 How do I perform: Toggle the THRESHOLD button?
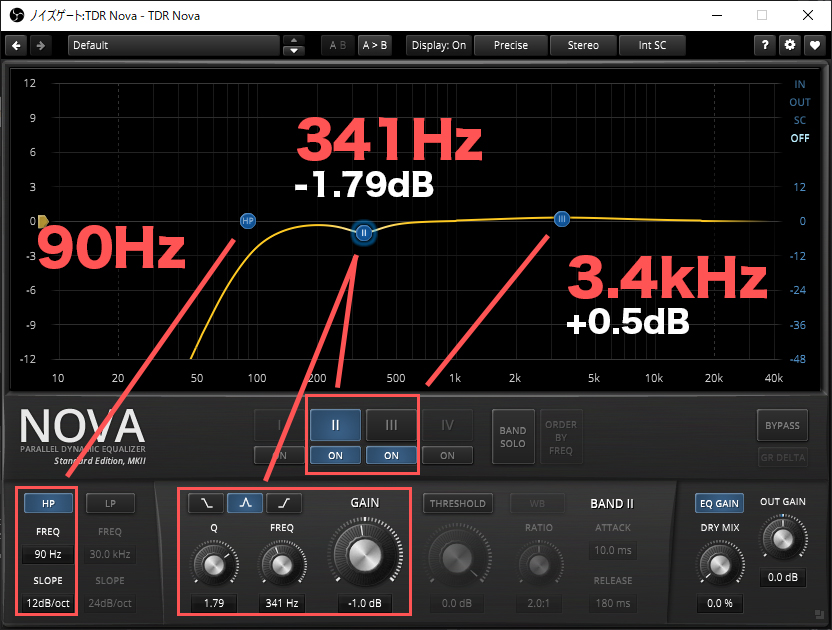pyautogui.click(x=457, y=503)
